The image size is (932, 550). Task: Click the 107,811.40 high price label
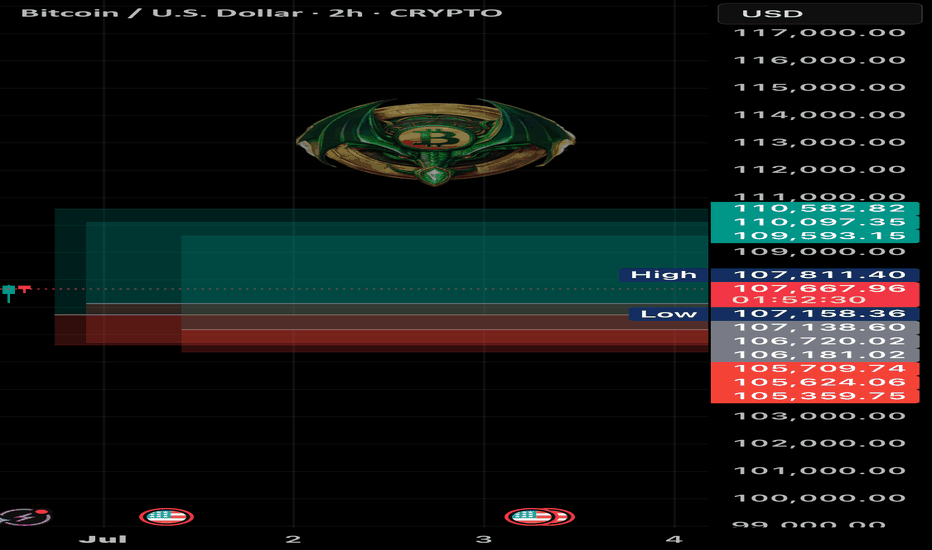[815, 275]
